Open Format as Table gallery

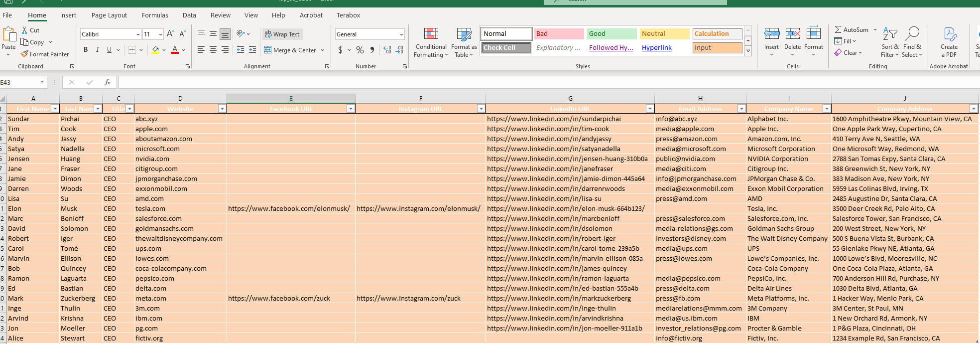[x=464, y=43]
